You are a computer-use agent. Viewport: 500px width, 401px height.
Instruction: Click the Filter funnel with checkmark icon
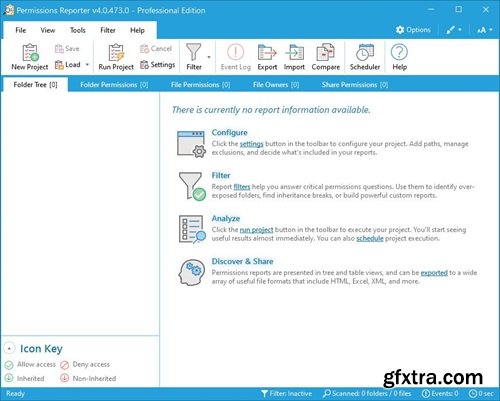pyautogui.click(x=192, y=186)
